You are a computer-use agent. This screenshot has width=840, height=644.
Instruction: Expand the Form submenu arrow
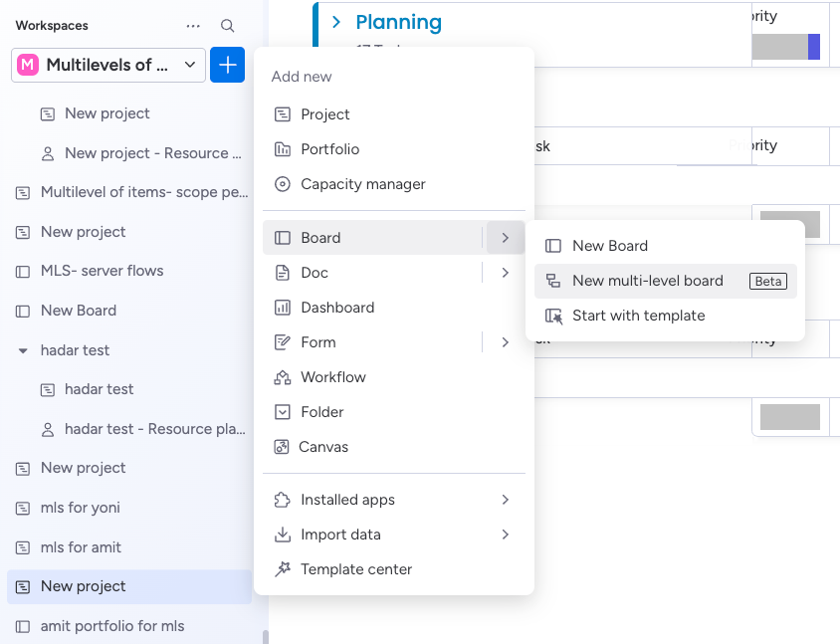coord(506,342)
